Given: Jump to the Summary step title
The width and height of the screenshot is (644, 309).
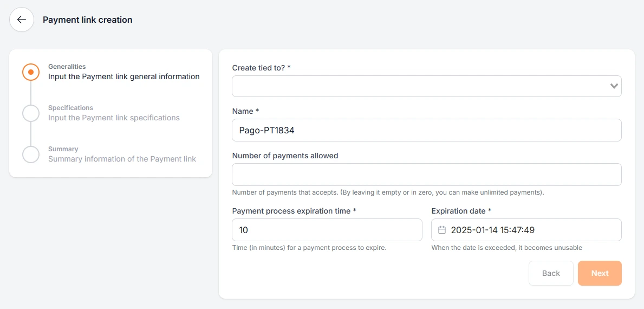Looking at the screenshot, I should pyautogui.click(x=63, y=149).
